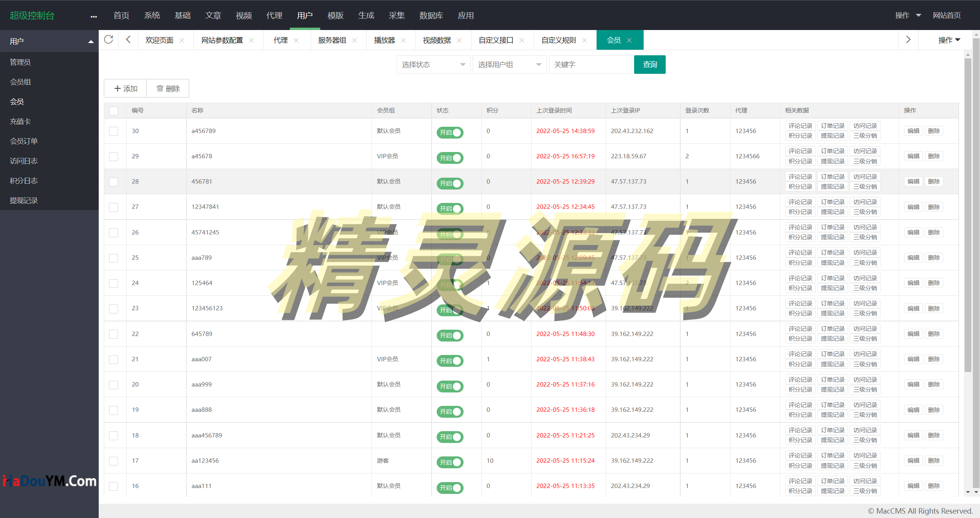Close the 播放器 tab with its X
This screenshot has width=980, height=518.
coord(403,40)
